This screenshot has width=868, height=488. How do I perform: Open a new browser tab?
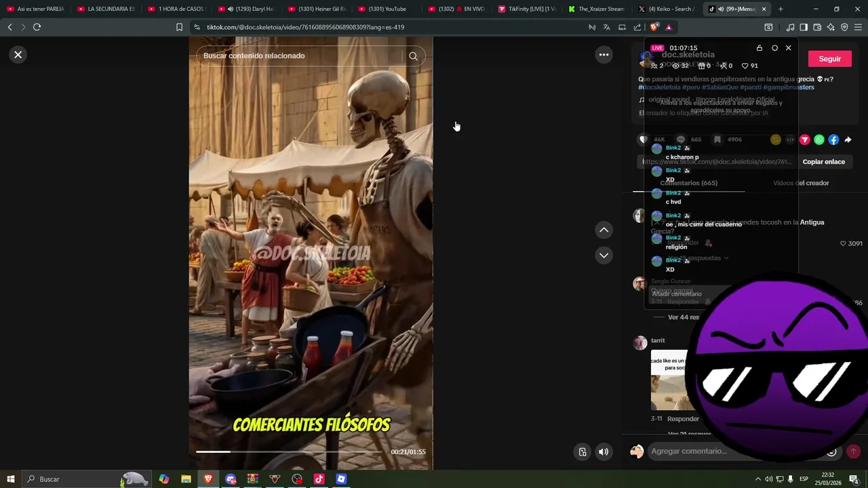pyautogui.click(x=781, y=9)
